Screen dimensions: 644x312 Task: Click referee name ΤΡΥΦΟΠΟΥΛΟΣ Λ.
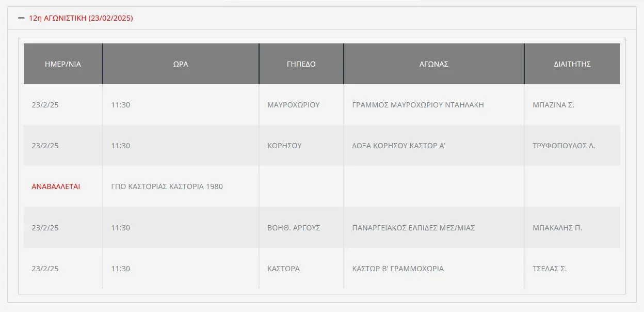click(564, 146)
